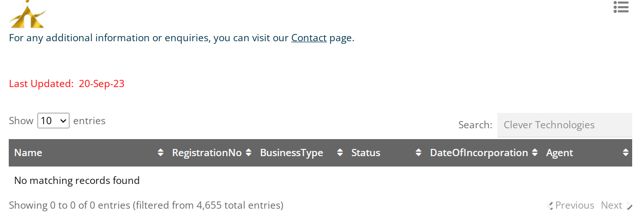Sort by BusinessType column arrows
This screenshot has width=644, height=220.
(x=339, y=153)
